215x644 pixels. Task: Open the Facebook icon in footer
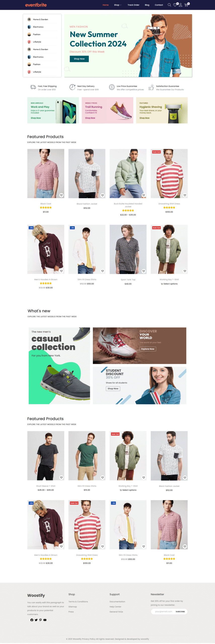32,620
